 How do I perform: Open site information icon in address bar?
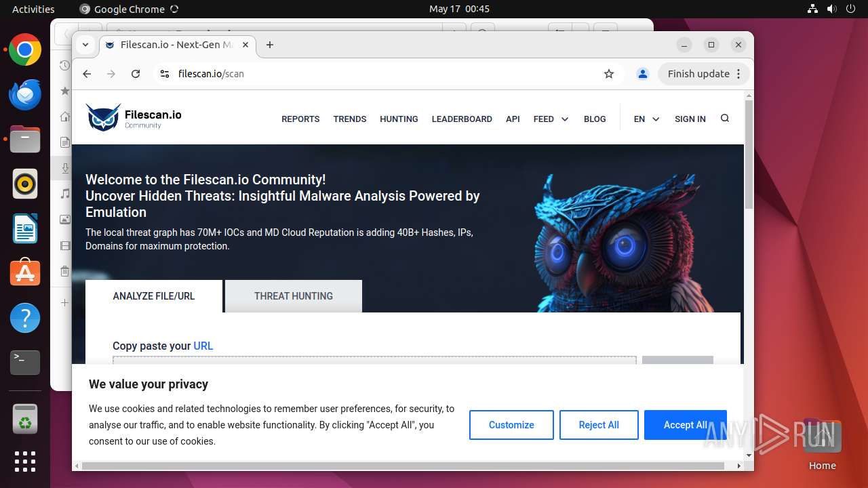(x=164, y=74)
